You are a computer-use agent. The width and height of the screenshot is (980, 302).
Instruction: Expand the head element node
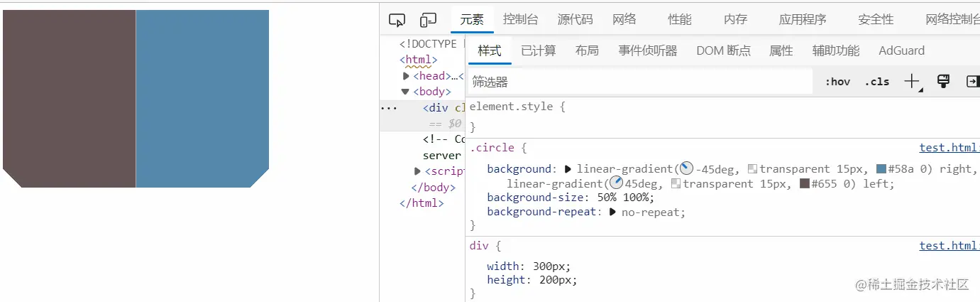pyautogui.click(x=406, y=76)
